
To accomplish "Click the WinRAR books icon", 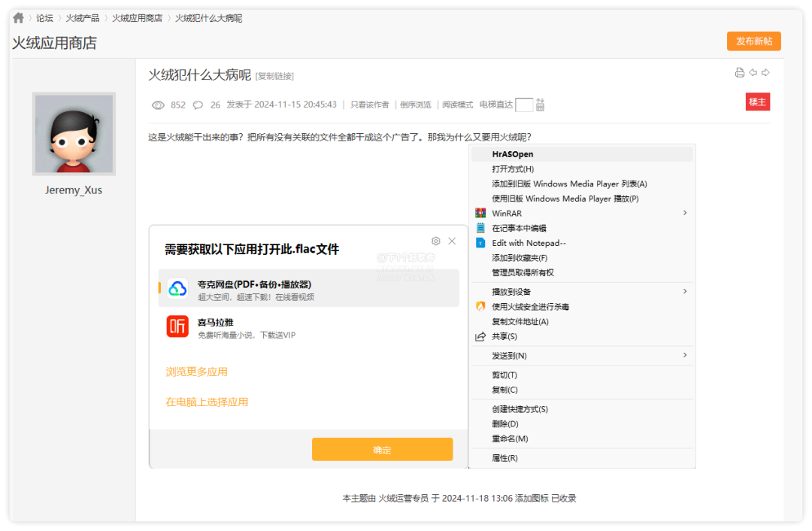I will click(x=480, y=213).
